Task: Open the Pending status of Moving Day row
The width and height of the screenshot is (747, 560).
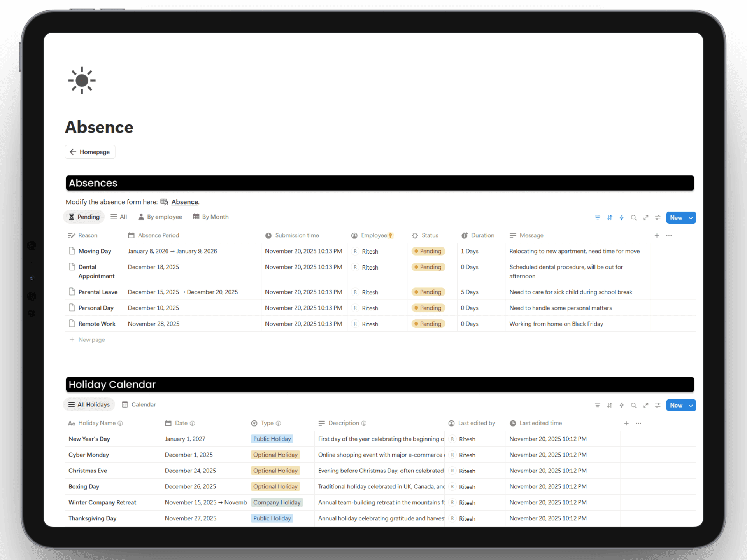Action: pos(428,251)
